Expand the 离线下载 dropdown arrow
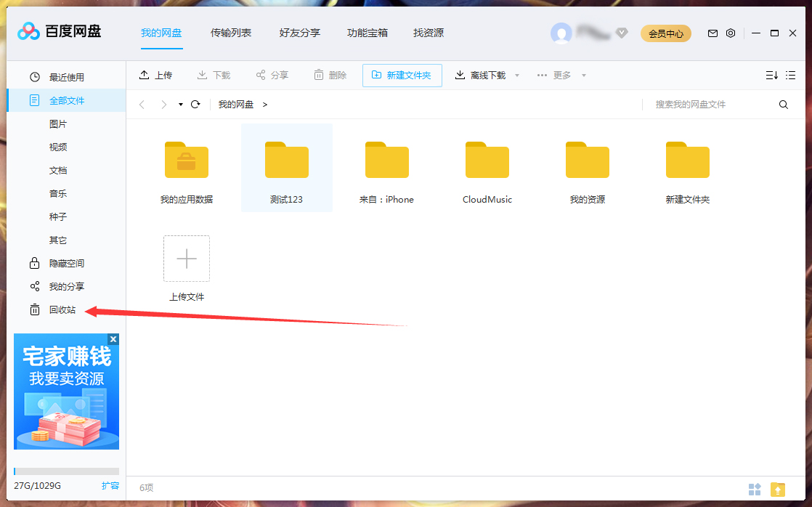The width and height of the screenshot is (812, 507). click(516, 74)
